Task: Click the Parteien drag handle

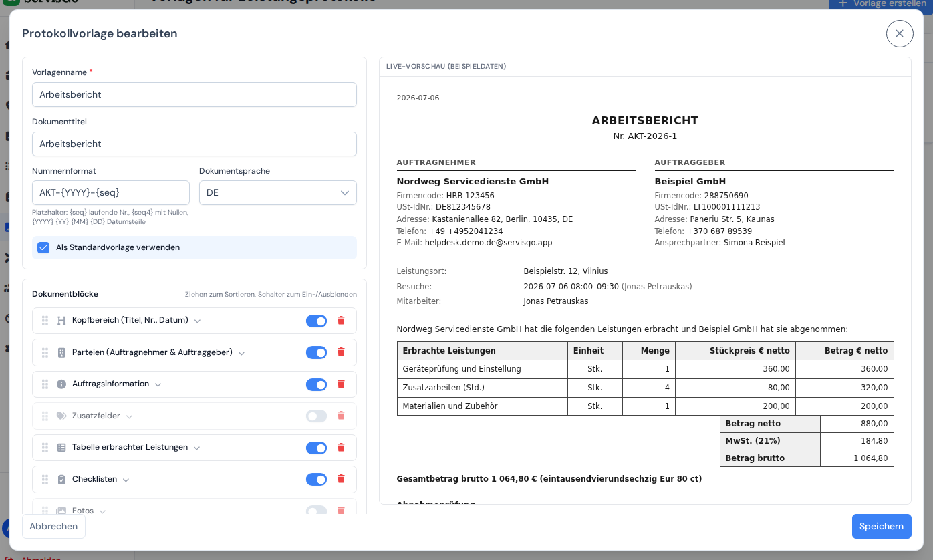Action: point(45,352)
